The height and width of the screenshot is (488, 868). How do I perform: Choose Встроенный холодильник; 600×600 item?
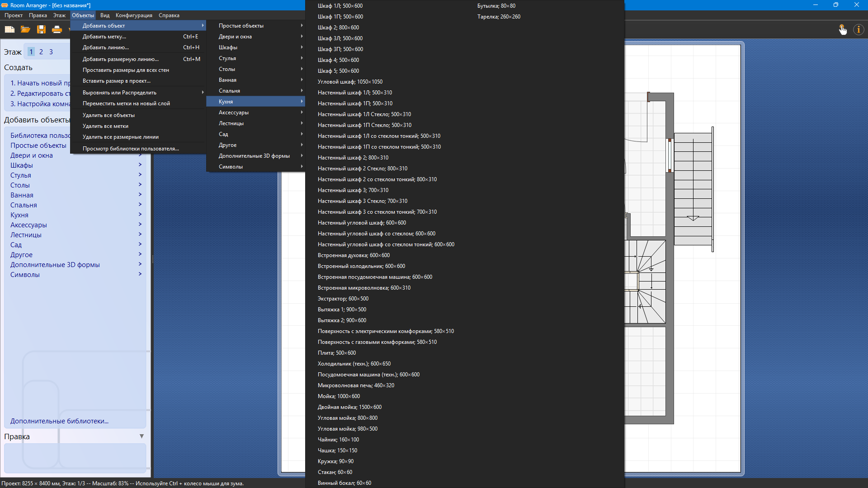pos(361,266)
